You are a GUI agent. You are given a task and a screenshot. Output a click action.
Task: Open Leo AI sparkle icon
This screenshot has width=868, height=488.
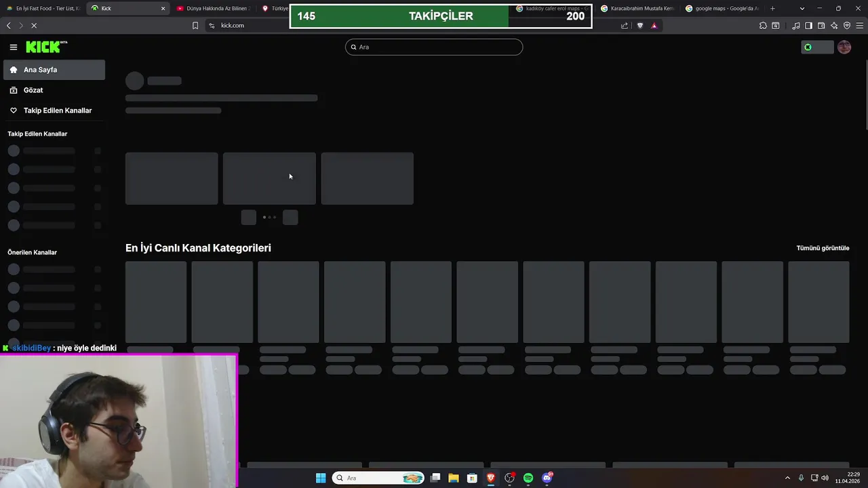click(834, 25)
